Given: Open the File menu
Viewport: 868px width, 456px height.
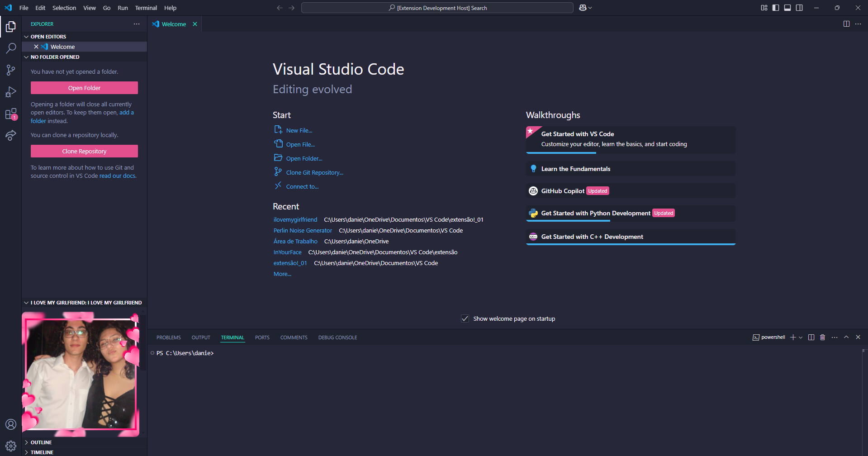Looking at the screenshot, I should pos(24,8).
